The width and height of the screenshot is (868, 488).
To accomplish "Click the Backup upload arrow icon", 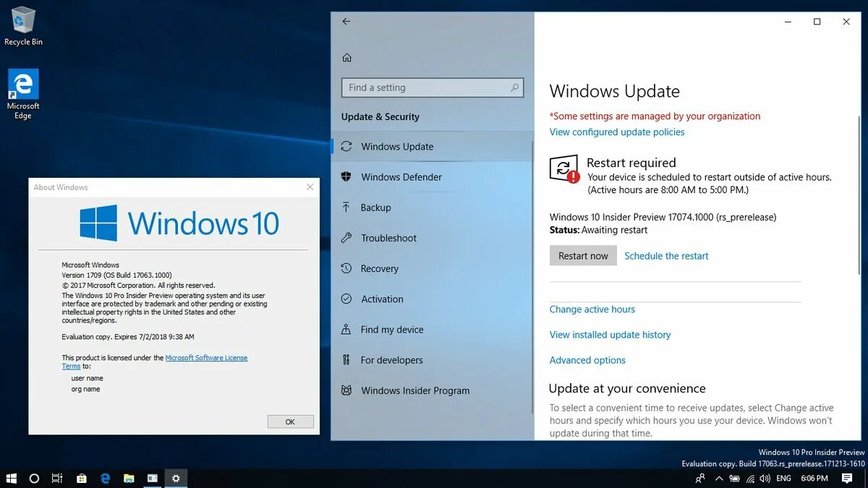I will tap(346, 207).
